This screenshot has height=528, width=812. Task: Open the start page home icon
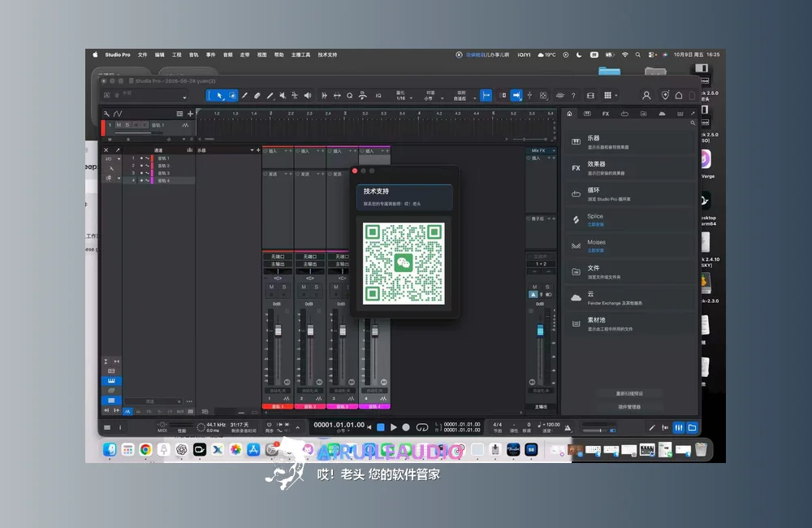(x=678, y=95)
